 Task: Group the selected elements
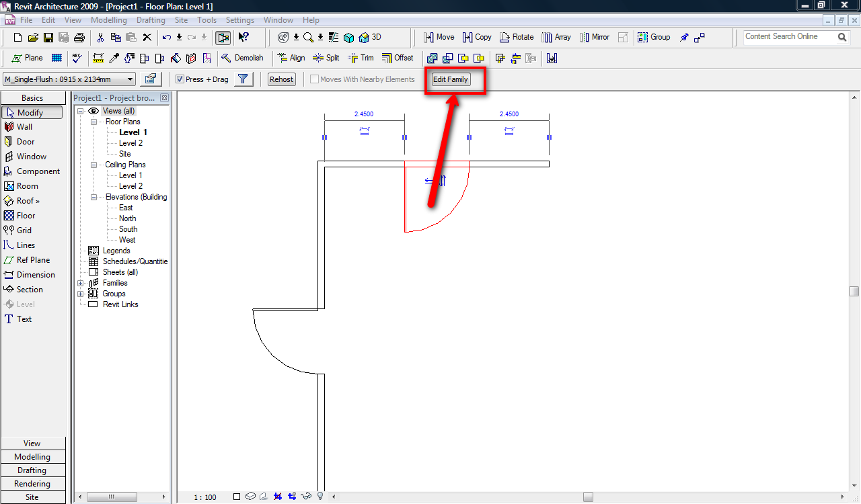654,38
